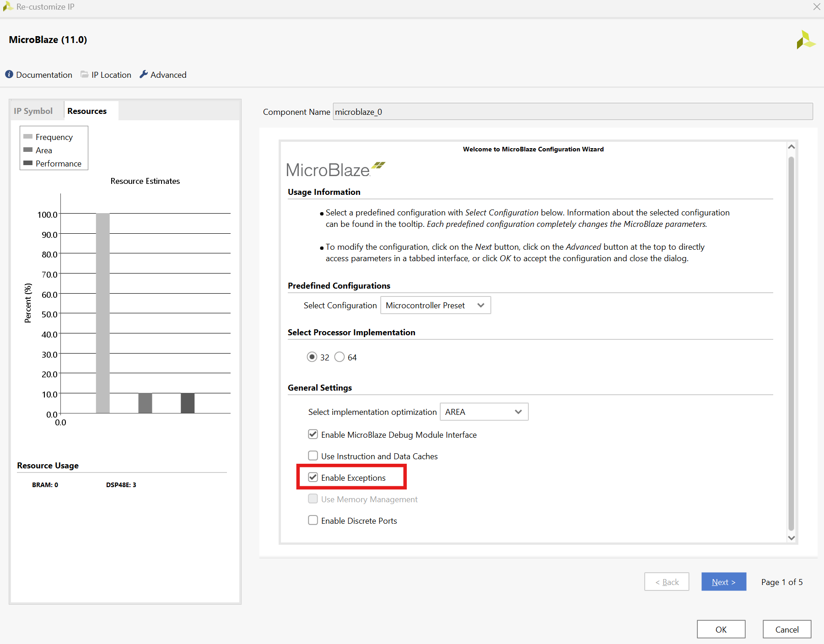Click the Advanced wrench icon

coord(144,74)
